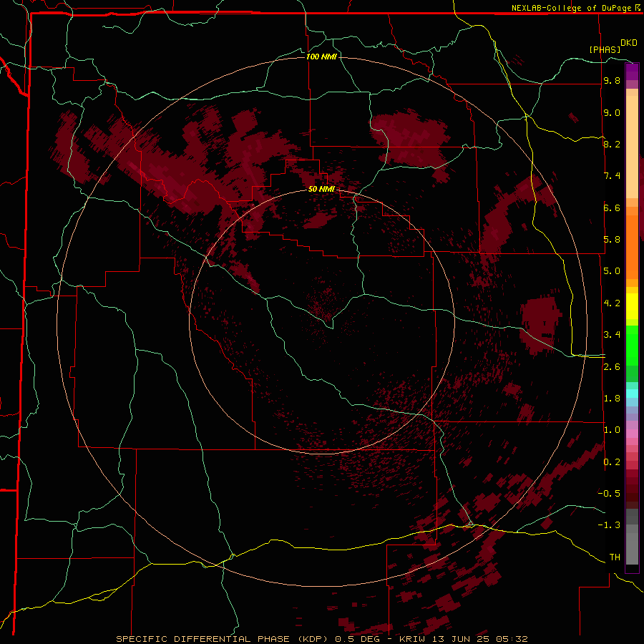The image size is (644, 644).
Task: Click the 100 NMI range ring label
Action: pos(321,57)
